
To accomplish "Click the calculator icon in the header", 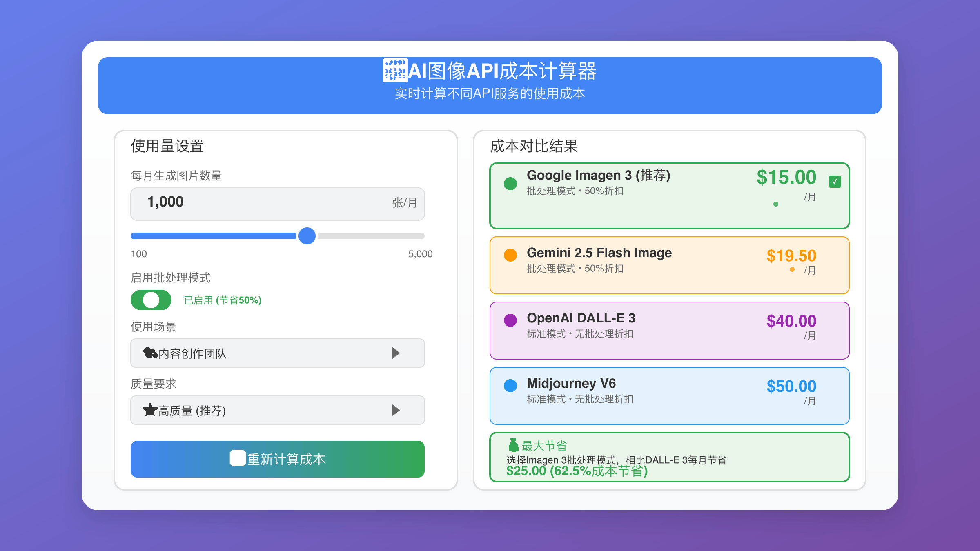I will (395, 71).
